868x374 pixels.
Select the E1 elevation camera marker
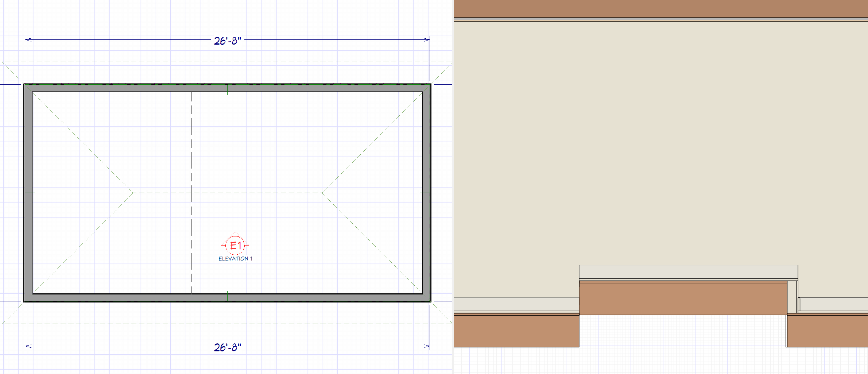tap(235, 245)
